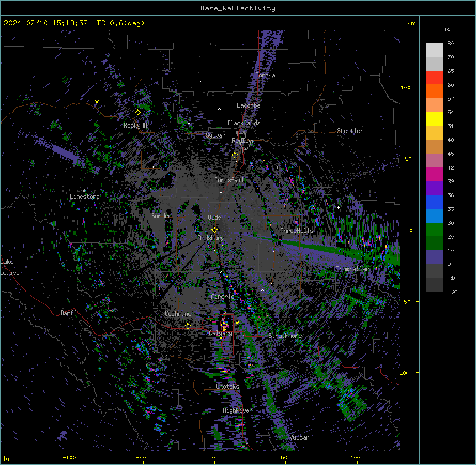Click the Drumheller label
476x465 pixels.
[x=352, y=269]
